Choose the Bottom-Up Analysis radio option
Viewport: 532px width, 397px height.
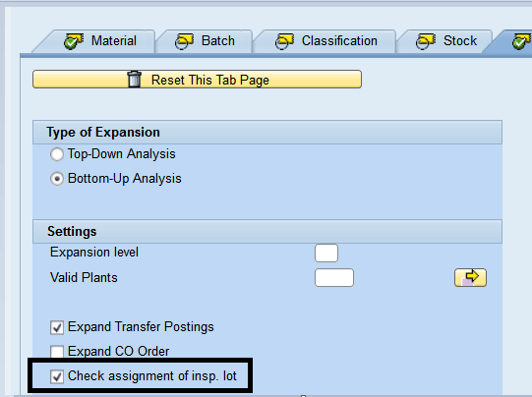click(x=57, y=179)
